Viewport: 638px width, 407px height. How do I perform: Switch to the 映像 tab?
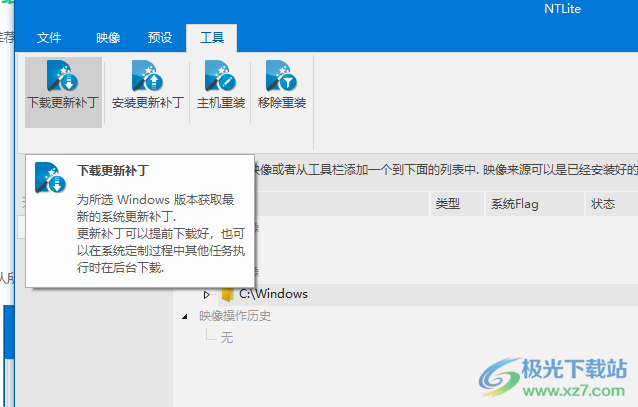click(x=108, y=38)
